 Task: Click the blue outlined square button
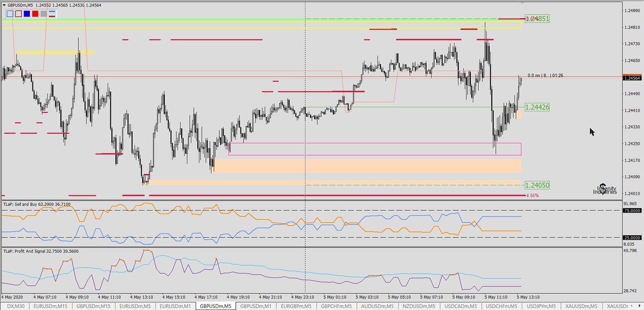(10, 13)
